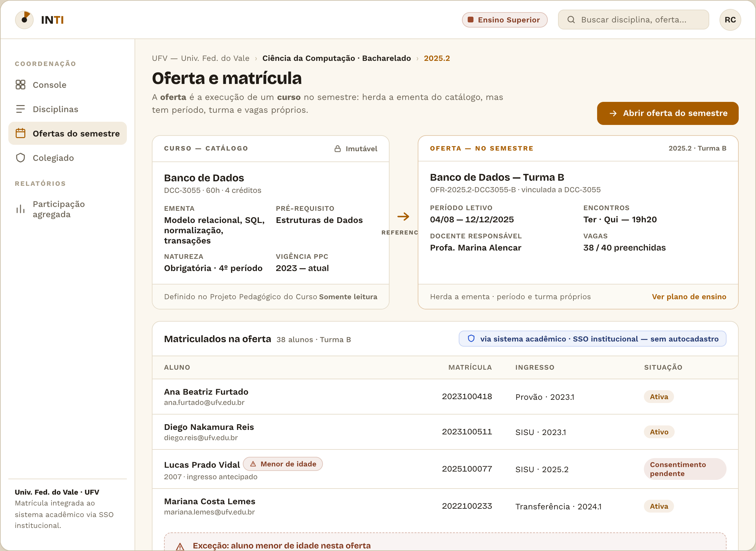
Task: Click the INTI logo icon
Action: (x=24, y=20)
